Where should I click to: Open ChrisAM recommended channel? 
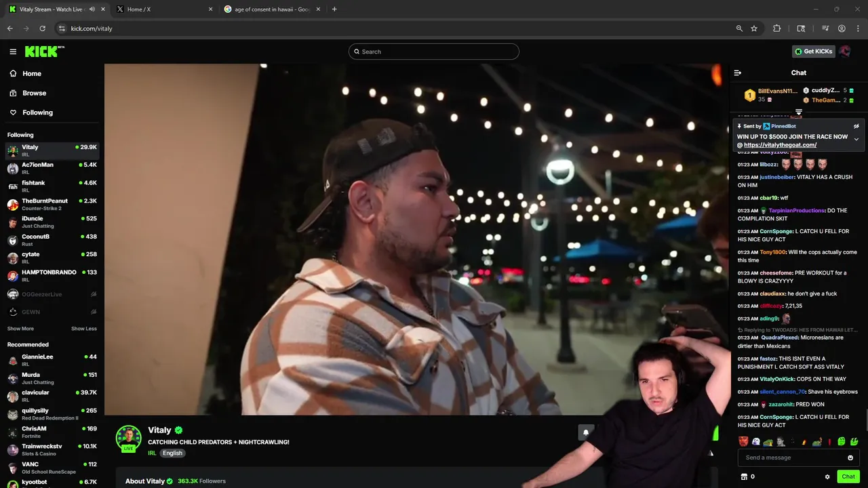coord(53,432)
